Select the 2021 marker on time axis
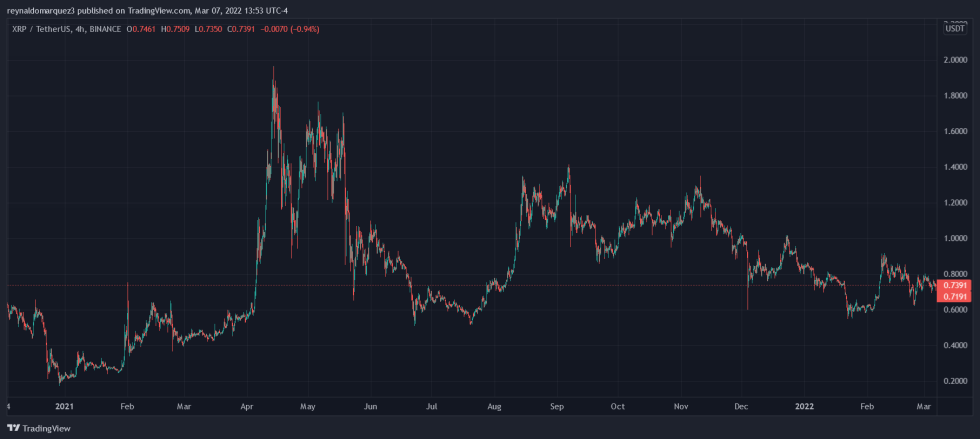The width and height of the screenshot is (980, 439). [64, 407]
